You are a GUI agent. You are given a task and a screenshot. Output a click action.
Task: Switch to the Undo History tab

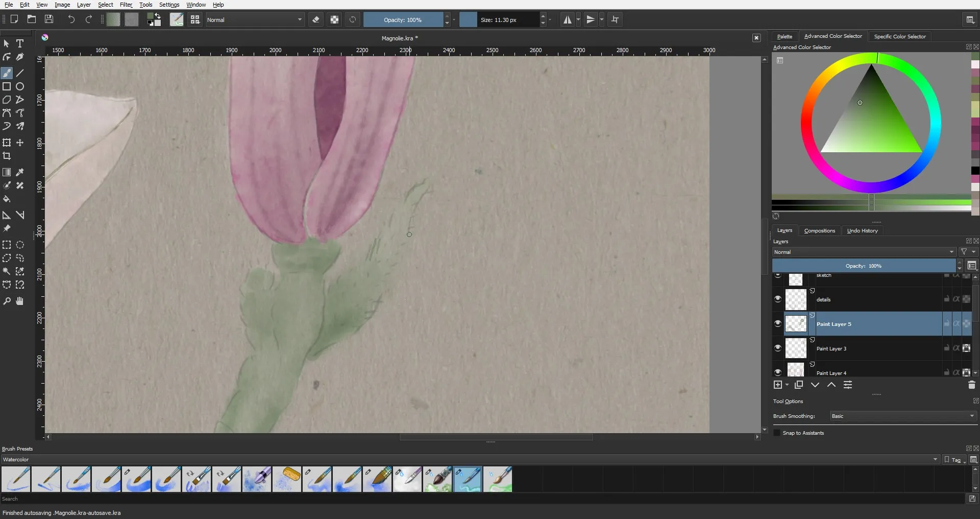(862, 231)
